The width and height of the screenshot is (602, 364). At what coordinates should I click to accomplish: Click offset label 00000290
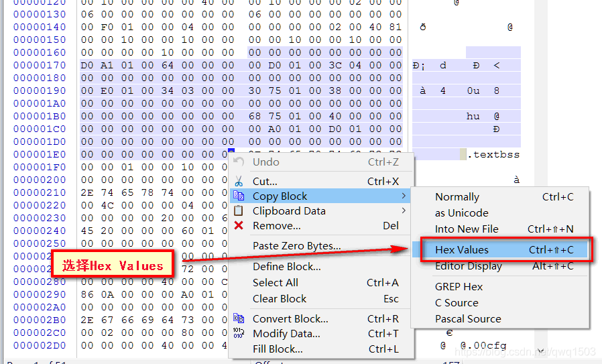40,294
